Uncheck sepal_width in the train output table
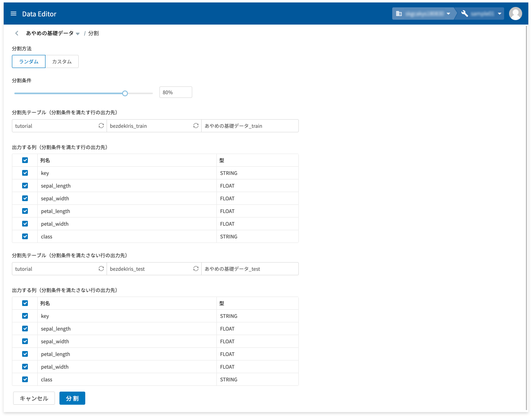Screen dimensions: 532x417 (25, 198)
